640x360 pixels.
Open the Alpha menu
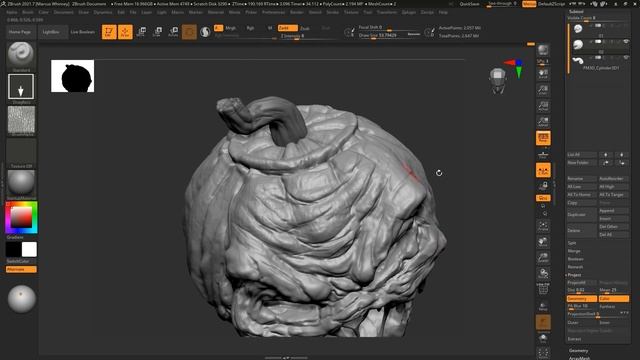tap(11, 12)
